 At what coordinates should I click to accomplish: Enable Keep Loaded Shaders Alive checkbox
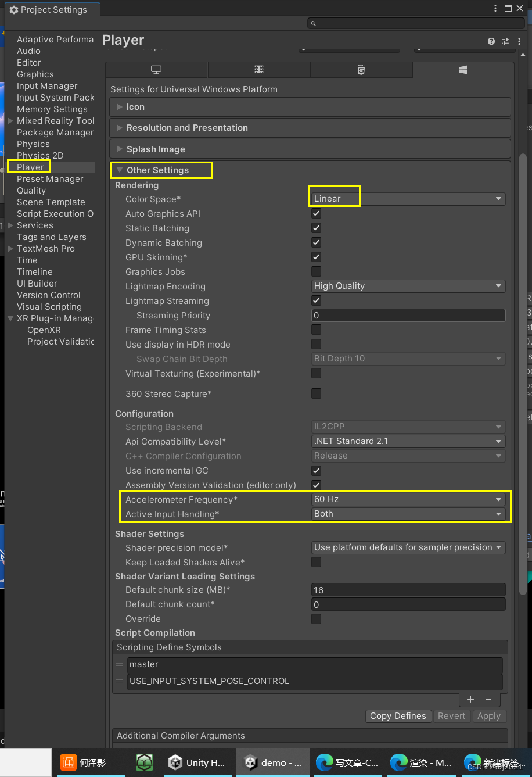(x=317, y=563)
